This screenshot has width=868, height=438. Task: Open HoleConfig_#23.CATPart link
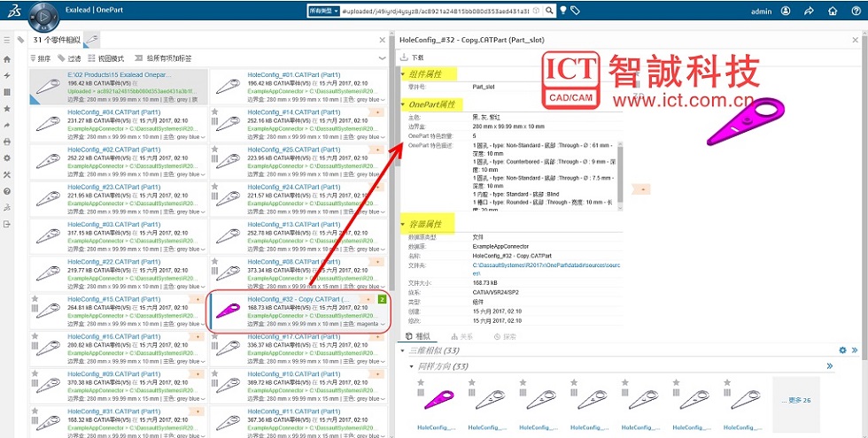pyautogui.click(x=114, y=187)
